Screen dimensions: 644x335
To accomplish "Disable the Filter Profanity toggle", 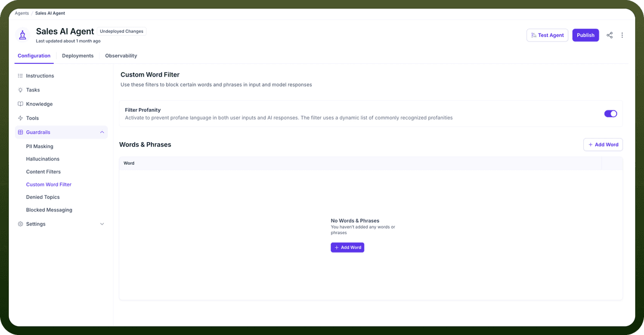I will pos(611,113).
